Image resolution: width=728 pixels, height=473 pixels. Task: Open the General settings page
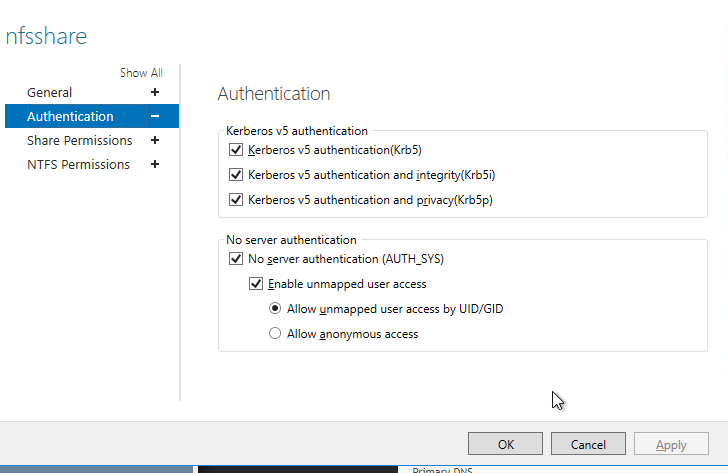(x=50, y=92)
